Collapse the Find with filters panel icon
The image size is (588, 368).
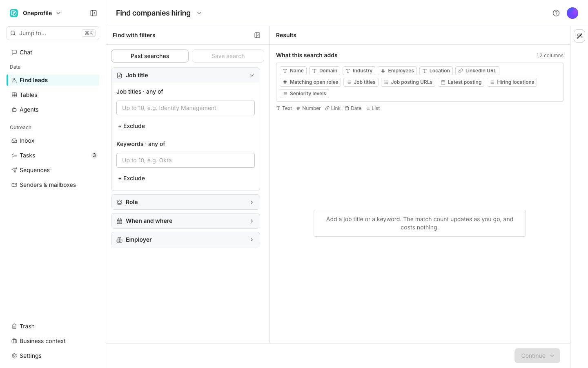tap(257, 35)
